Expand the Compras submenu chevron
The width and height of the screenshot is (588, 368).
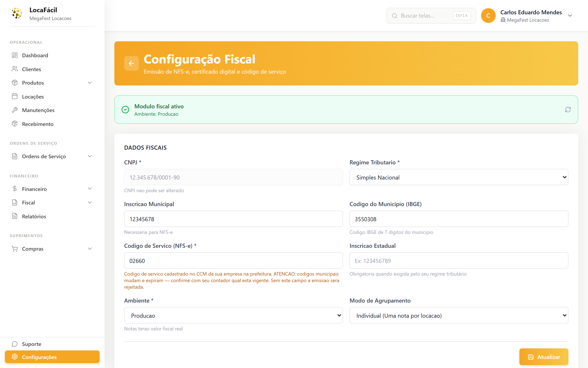(x=90, y=249)
